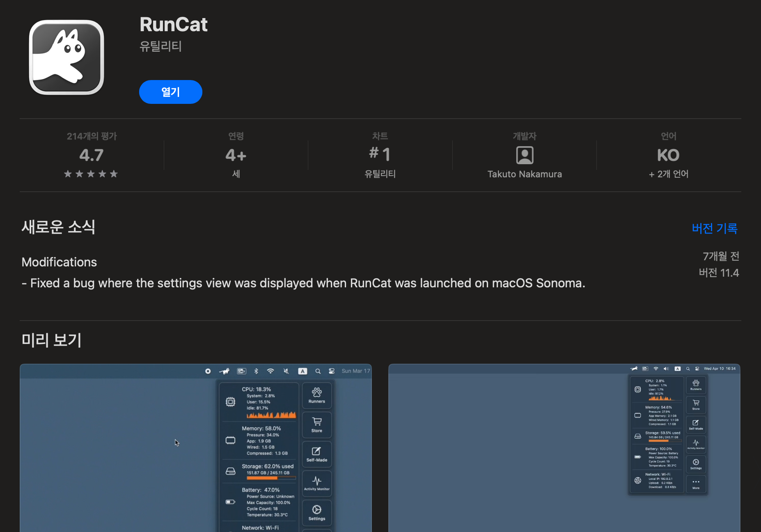The height and width of the screenshot is (532, 761).
Task: Click the 4.7 rating value
Action: click(x=91, y=155)
